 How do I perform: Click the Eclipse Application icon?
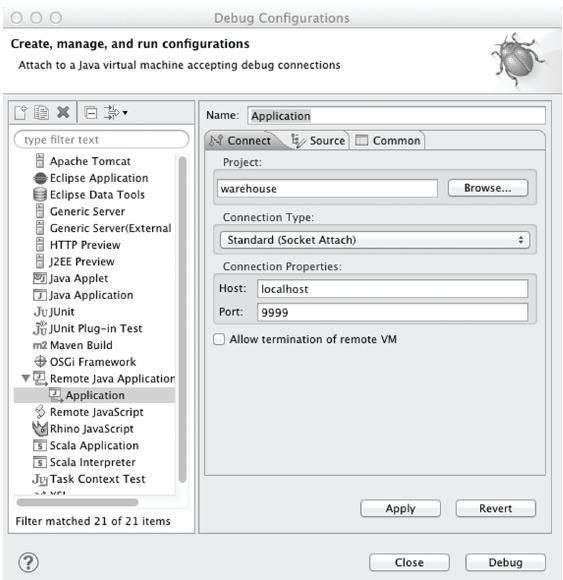click(40, 178)
